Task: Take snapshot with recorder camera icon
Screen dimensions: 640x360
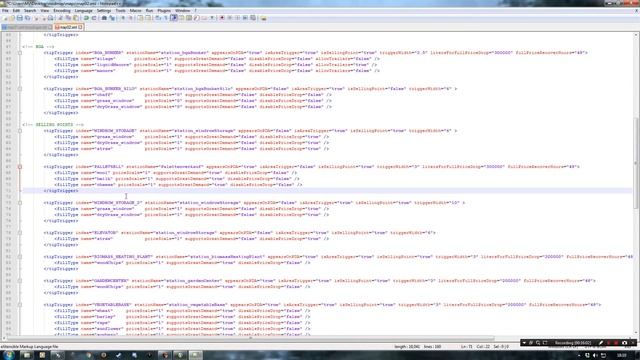Action: tap(624, 343)
